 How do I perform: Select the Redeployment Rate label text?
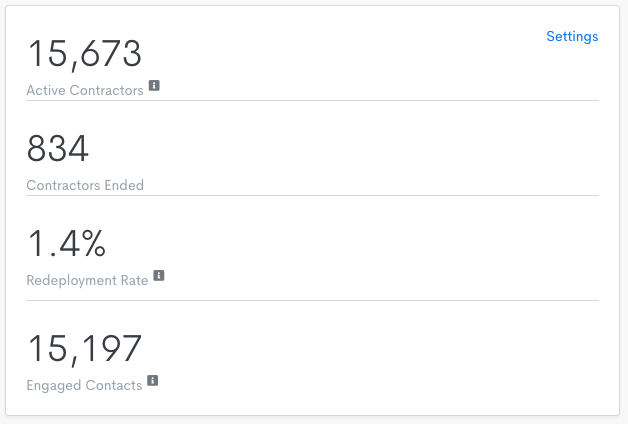click(87, 280)
